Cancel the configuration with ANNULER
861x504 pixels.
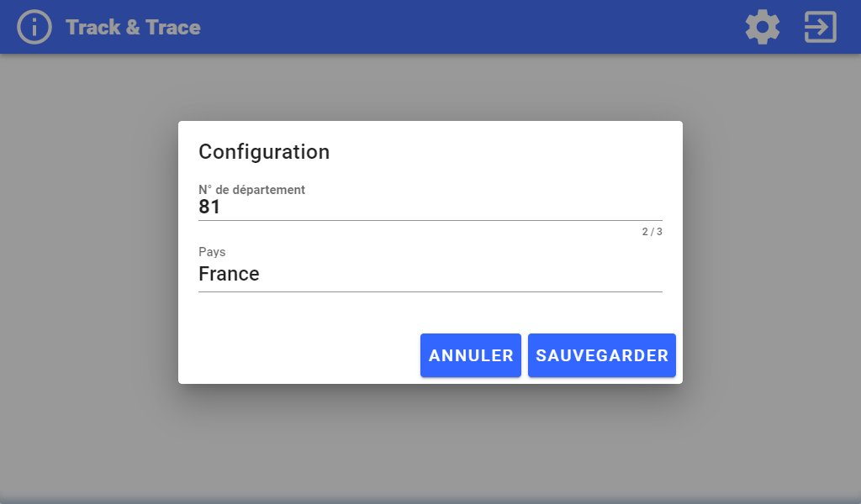coord(471,355)
